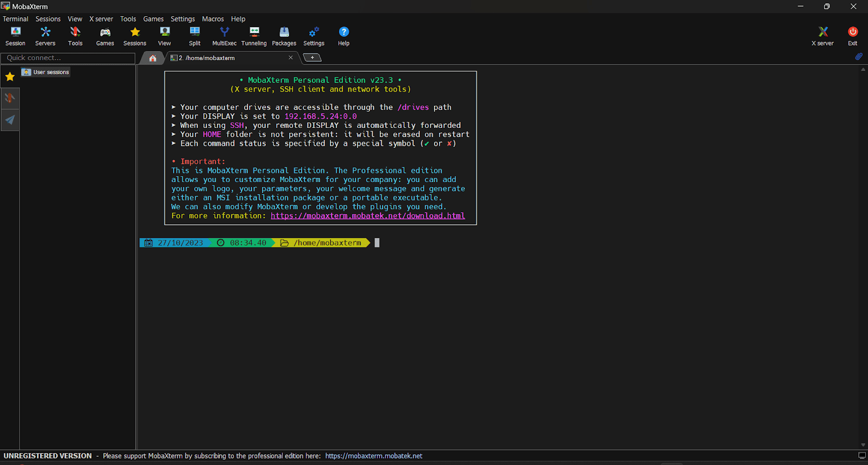Image resolution: width=868 pixels, height=465 pixels.
Task: Toggle the X server icon at right
Action: pyautogui.click(x=822, y=36)
